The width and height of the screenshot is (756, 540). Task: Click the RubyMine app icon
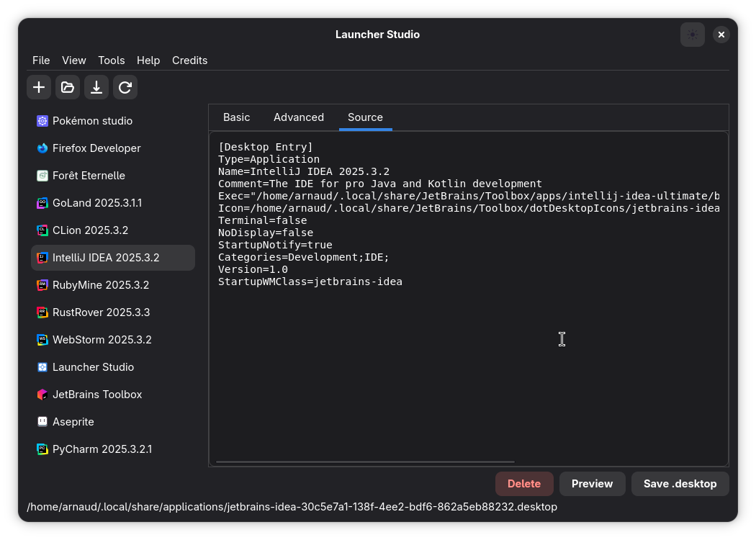click(x=42, y=285)
